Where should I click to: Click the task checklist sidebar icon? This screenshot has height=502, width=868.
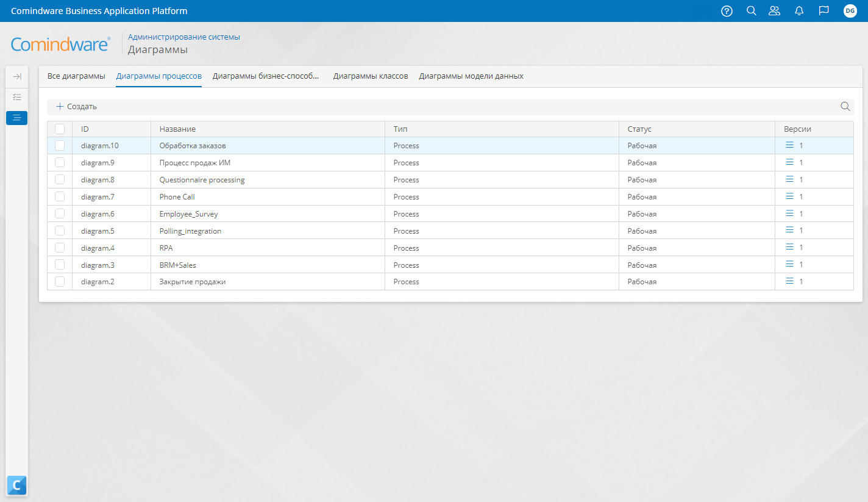click(17, 97)
